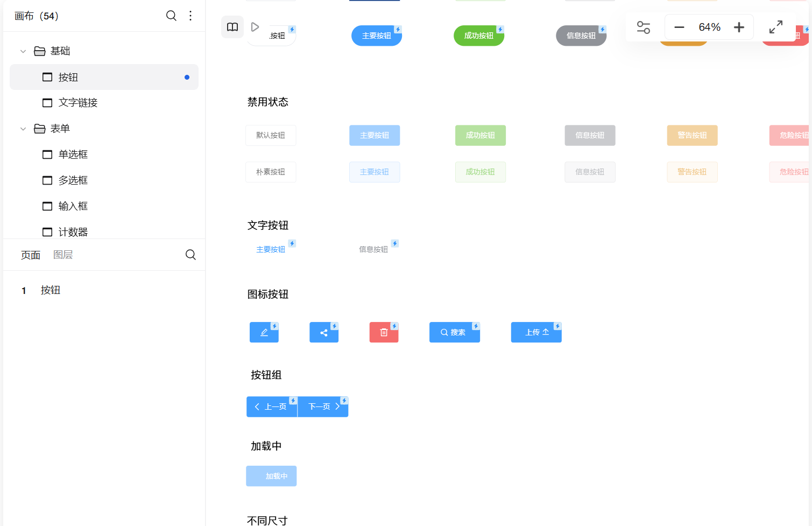
Task: Open the canvas panel more-options menu
Action: (190, 16)
